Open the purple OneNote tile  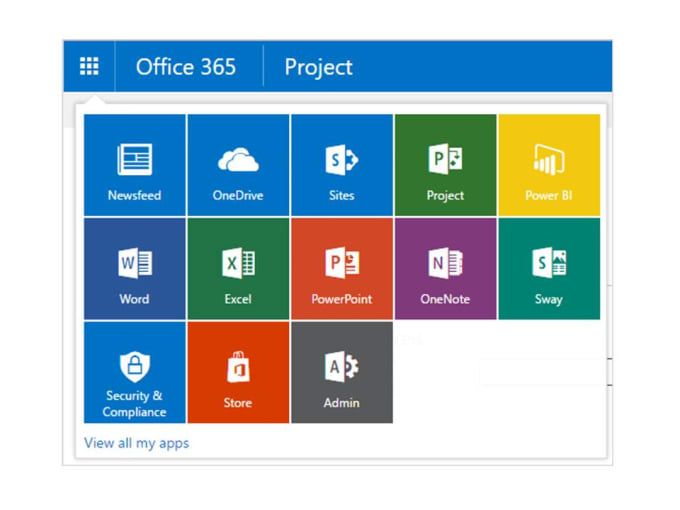point(446,269)
